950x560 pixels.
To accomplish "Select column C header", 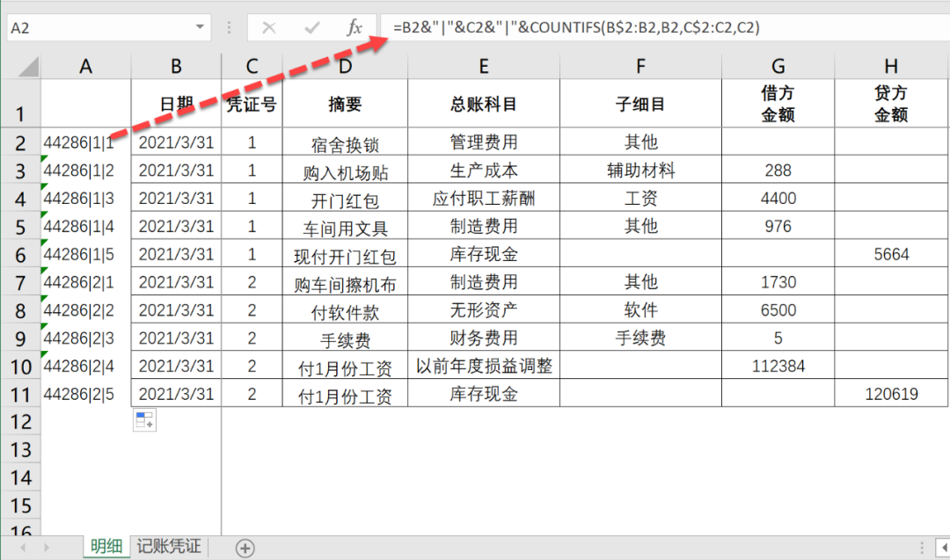I will (252, 66).
